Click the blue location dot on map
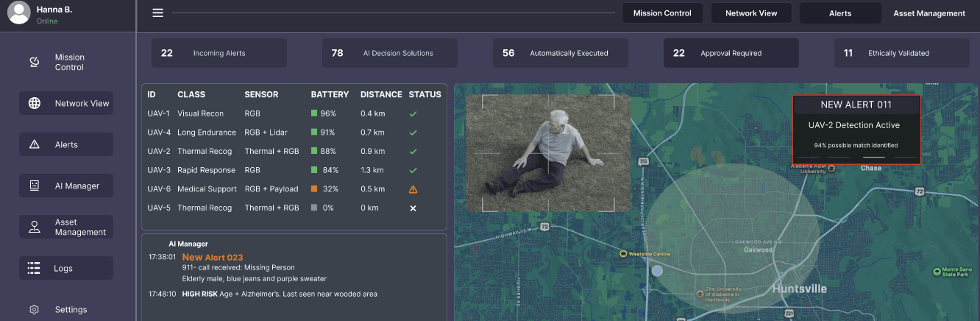980x321 pixels. 657,271
